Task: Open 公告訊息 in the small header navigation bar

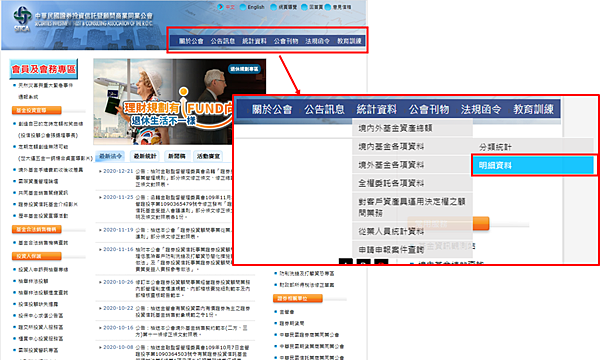Action: (x=223, y=41)
